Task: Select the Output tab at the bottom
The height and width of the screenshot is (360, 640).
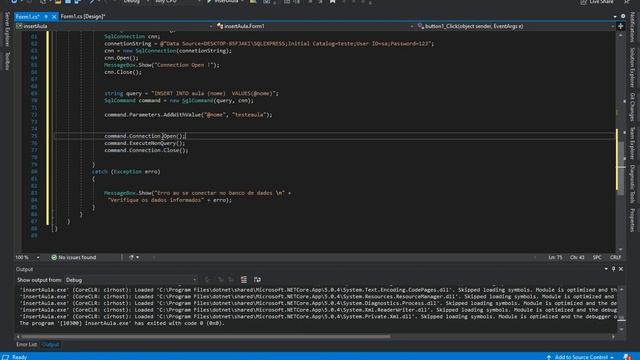Action: point(51,344)
